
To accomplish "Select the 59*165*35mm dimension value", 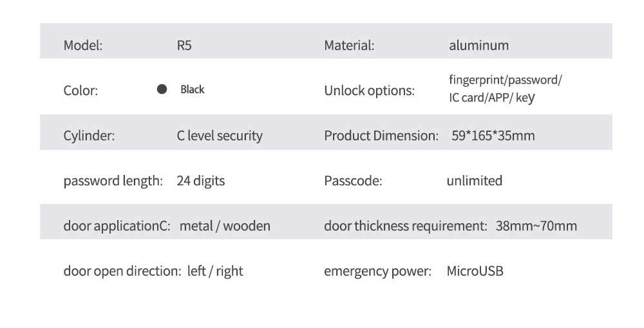I will tap(493, 136).
